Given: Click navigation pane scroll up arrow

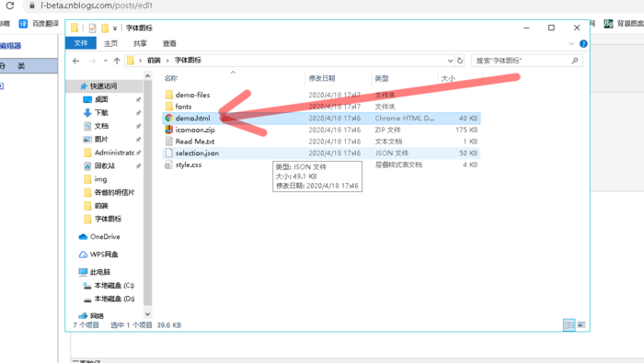Looking at the screenshot, I should (x=147, y=76).
